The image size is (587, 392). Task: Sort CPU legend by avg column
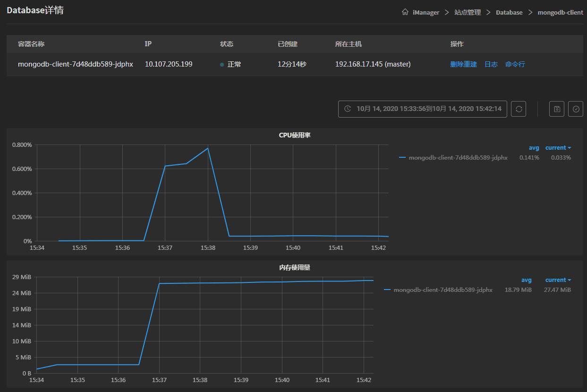pyautogui.click(x=534, y=148)
